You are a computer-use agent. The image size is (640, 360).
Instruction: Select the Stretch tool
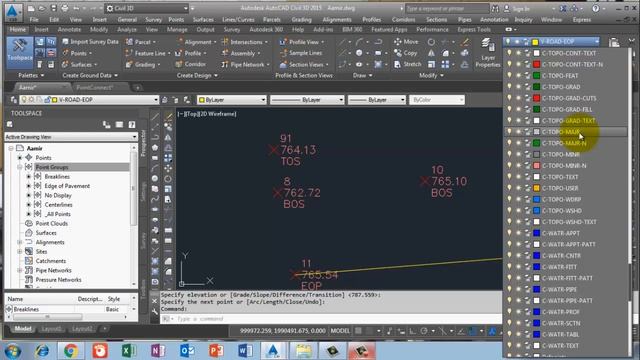(407, 64)
